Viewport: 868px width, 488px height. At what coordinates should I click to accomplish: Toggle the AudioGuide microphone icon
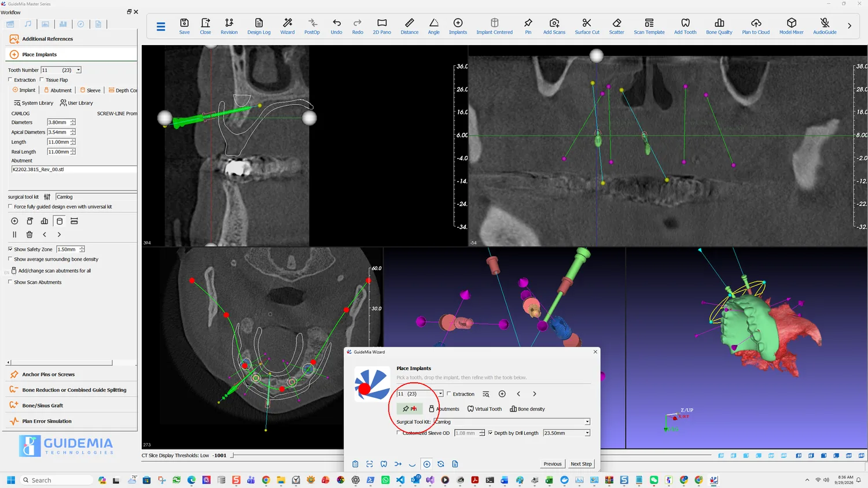click(x=825, y=26)
